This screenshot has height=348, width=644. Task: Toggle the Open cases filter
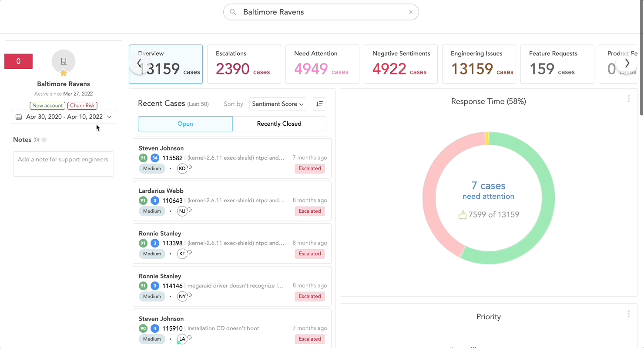185,124
